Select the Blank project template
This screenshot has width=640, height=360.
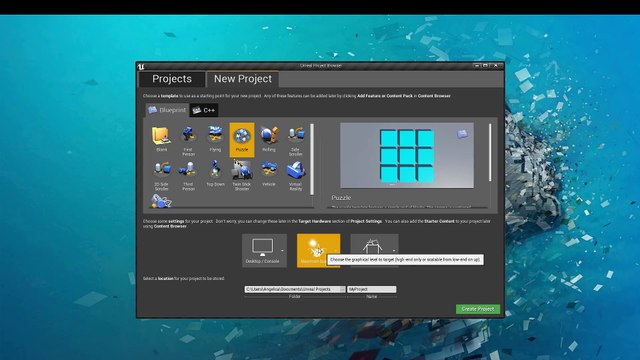click(162, 140)
